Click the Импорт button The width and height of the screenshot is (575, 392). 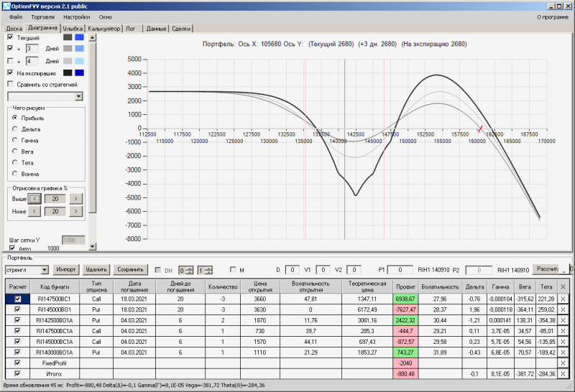point(66,270)
